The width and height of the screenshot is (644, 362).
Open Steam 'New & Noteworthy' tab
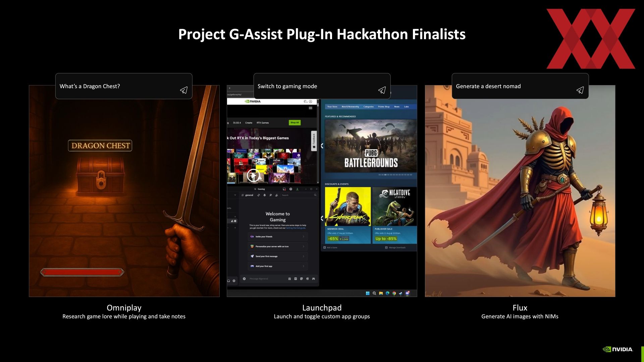[350, 107]
